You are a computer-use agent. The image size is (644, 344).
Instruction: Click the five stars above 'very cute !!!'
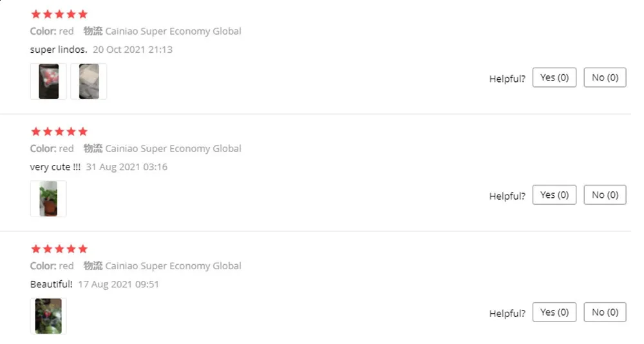point(59,131)
